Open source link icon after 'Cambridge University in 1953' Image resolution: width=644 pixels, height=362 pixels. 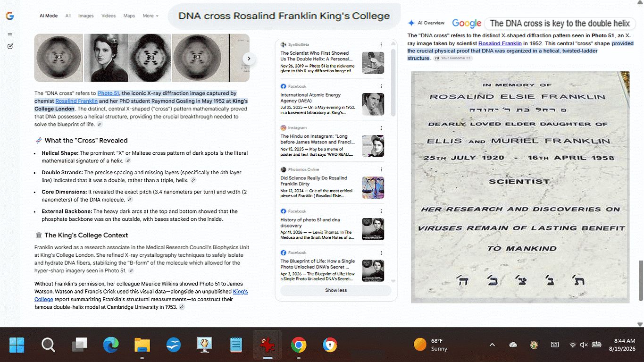pyautogui.click(x=182, y=307)
